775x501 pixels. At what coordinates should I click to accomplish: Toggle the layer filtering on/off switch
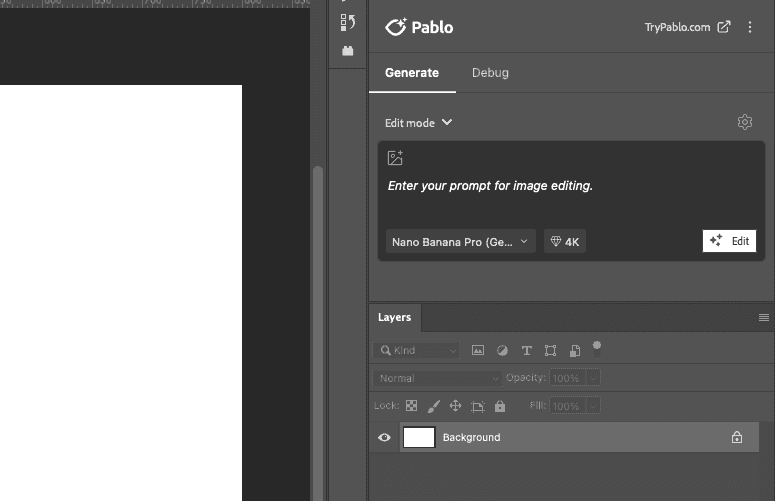pyautogui.click(x=597, y=348)
